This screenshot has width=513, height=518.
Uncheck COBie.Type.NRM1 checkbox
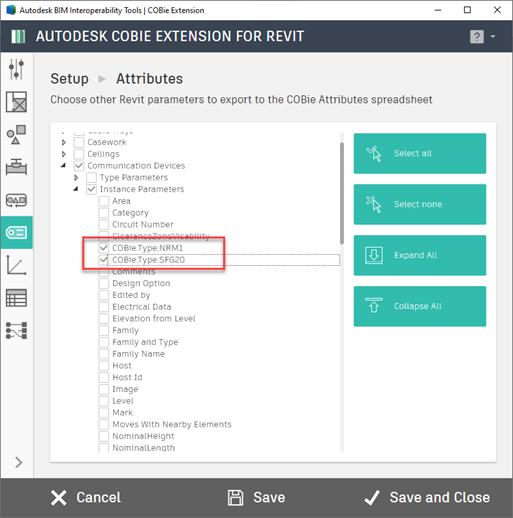(x=104, y=248)
